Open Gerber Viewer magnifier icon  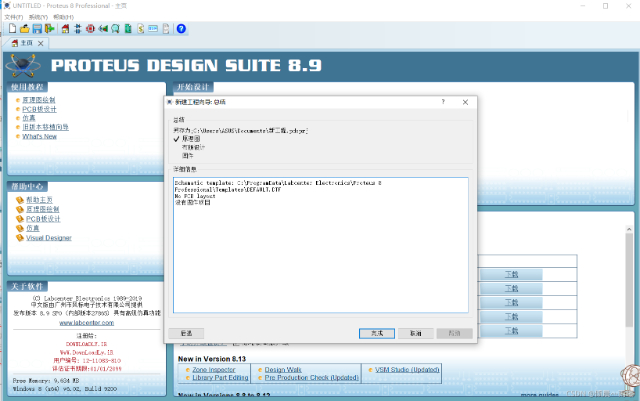(x=116, y=29)
